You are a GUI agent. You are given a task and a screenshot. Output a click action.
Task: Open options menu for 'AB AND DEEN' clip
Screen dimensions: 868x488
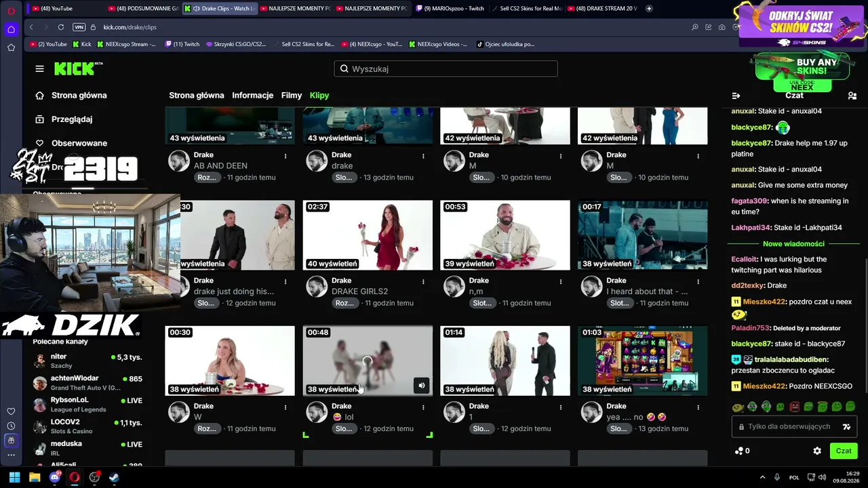tap(285, 156)
